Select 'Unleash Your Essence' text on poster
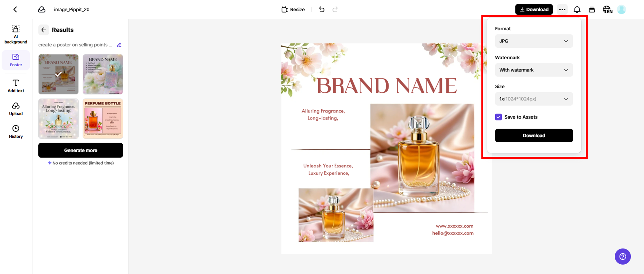This screenshot has height=274, width=644. 328,166
